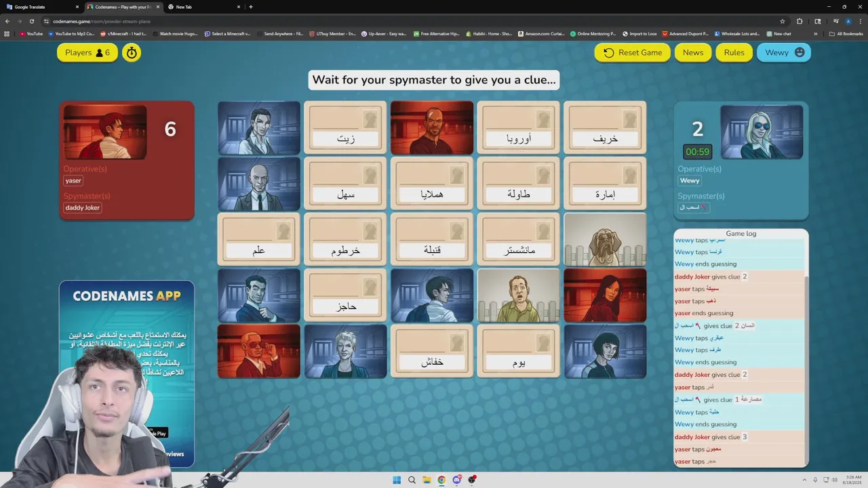Image resolution: width=868 pixels, height=488 pixels.
Task: Tap the word card زيت
Action: [x=346, y=127]
